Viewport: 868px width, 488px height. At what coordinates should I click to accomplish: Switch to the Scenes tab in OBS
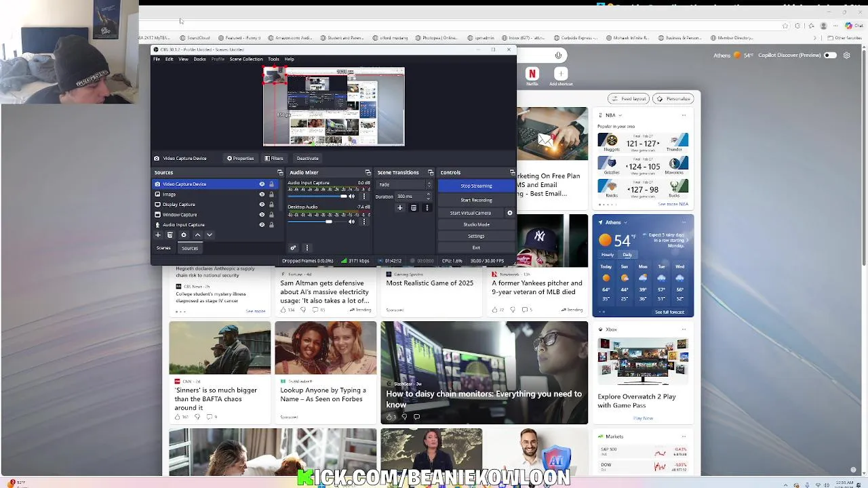tap(163, 248)
